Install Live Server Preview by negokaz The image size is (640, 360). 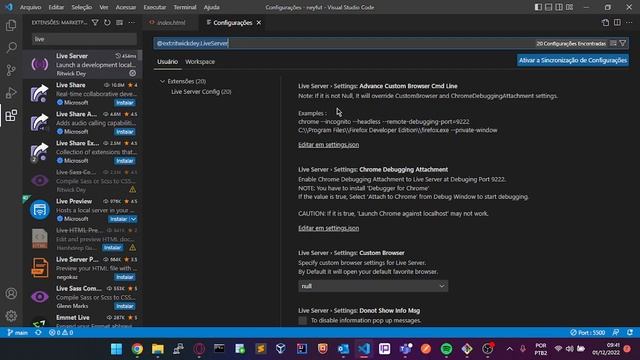pos(124,277)
